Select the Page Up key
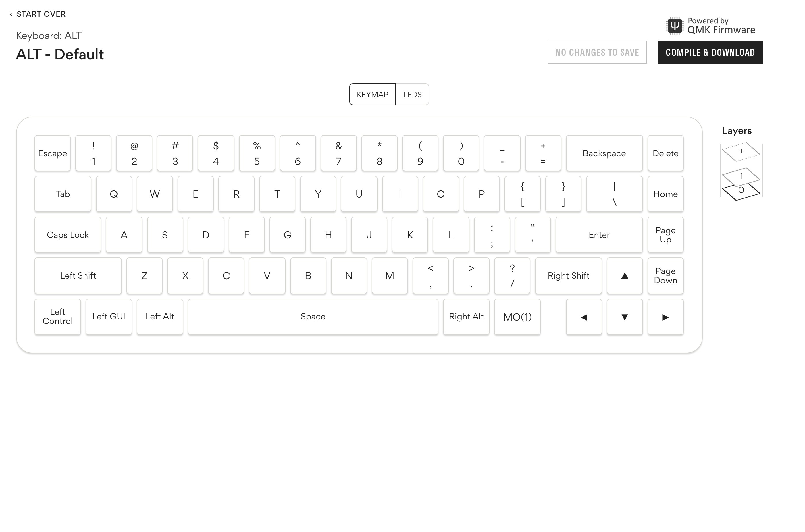Image resolution: width=805 pixels, height=532 pixels. point(665,235)
